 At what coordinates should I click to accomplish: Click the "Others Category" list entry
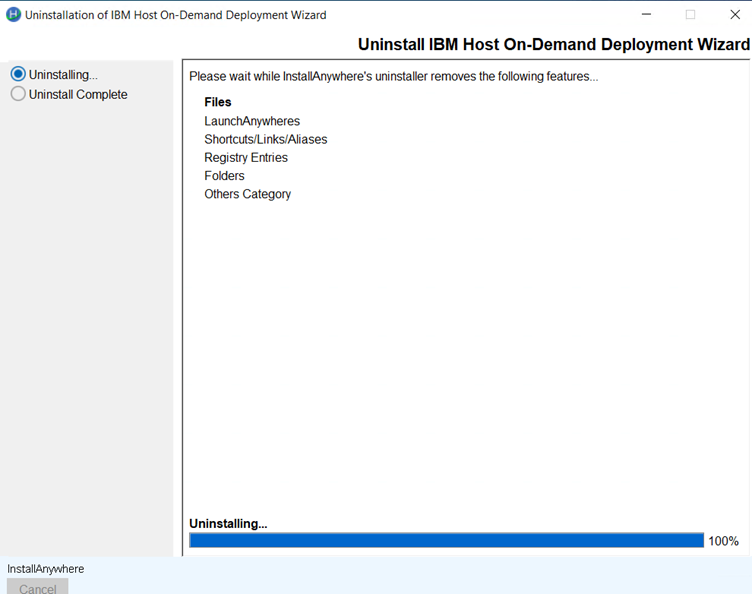247,194
